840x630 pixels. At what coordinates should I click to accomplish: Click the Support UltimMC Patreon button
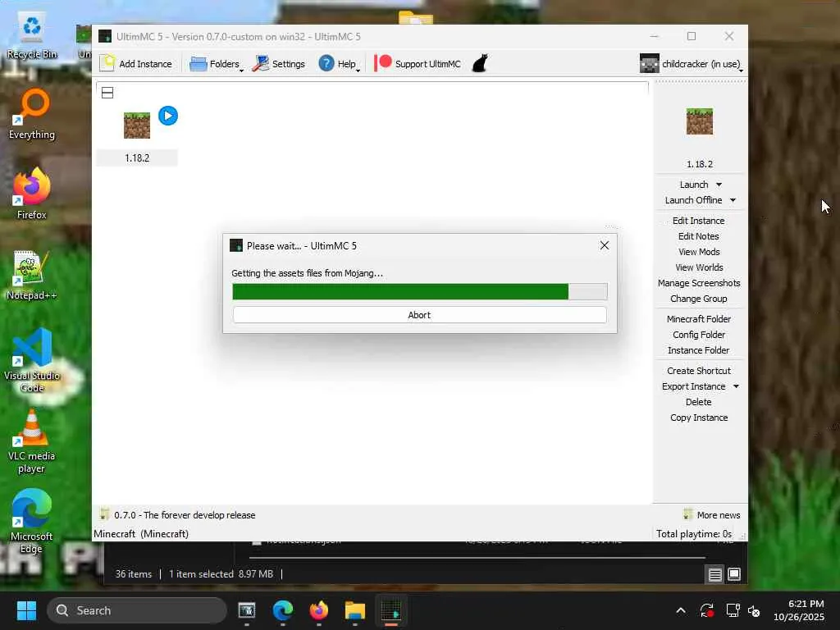pyautogui.click(x=418, y=64)
